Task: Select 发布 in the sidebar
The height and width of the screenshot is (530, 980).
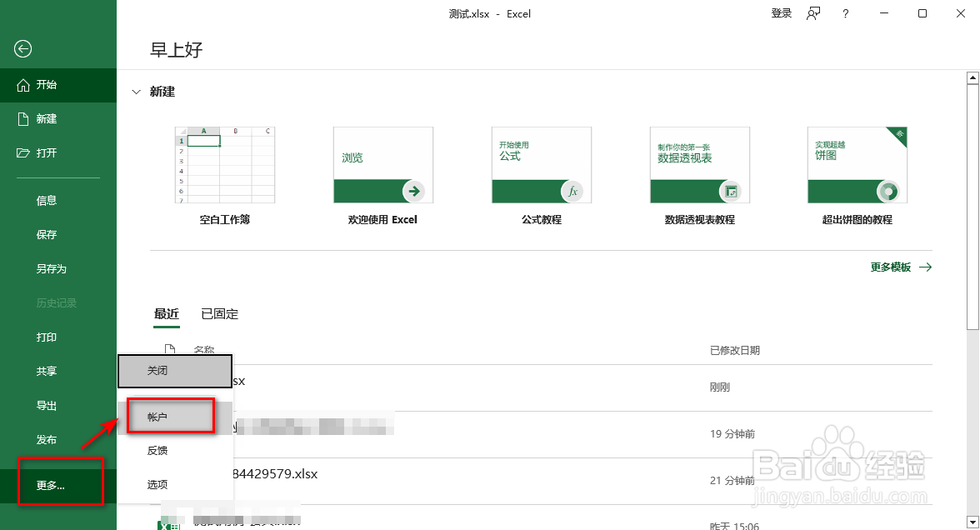Action: pos(58,440)
